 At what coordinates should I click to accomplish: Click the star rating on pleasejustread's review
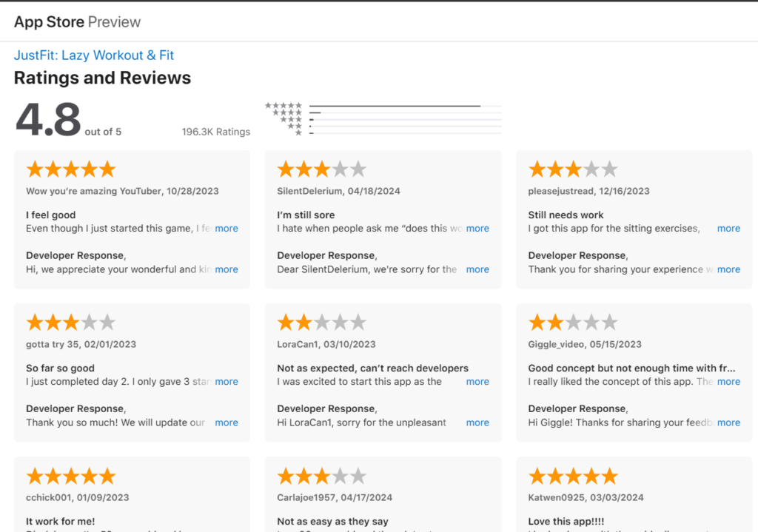[574, 169]
